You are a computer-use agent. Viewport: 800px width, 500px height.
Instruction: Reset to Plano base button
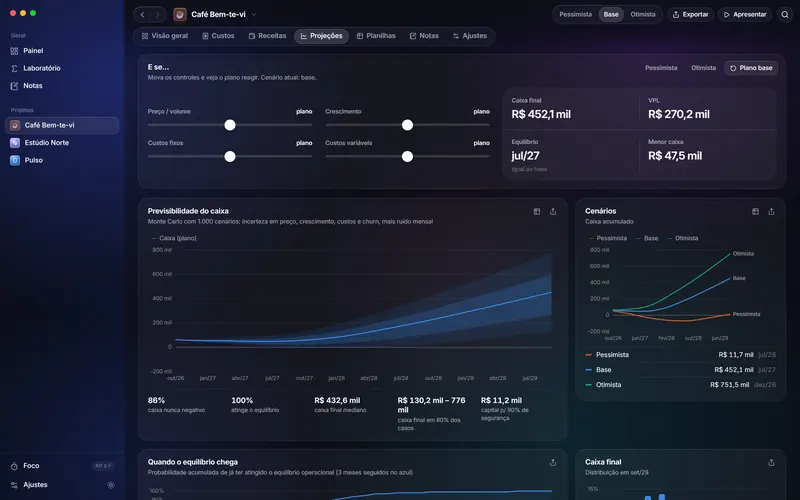751,68
